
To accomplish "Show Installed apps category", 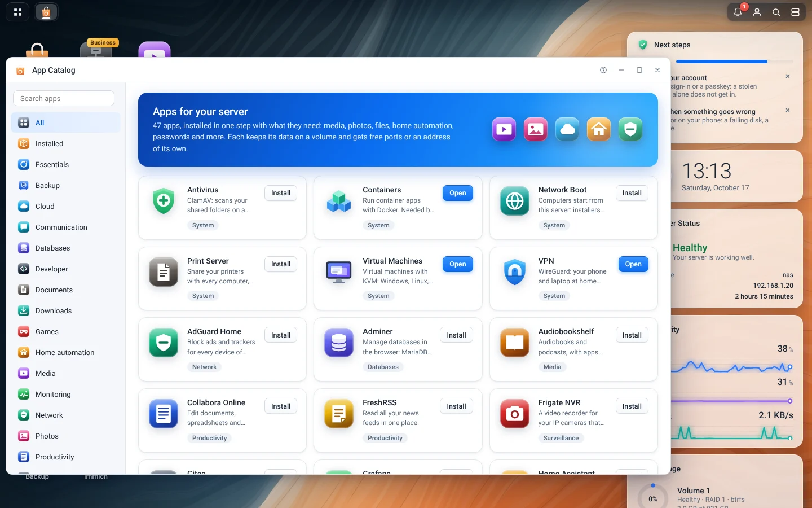I will 65,143.
